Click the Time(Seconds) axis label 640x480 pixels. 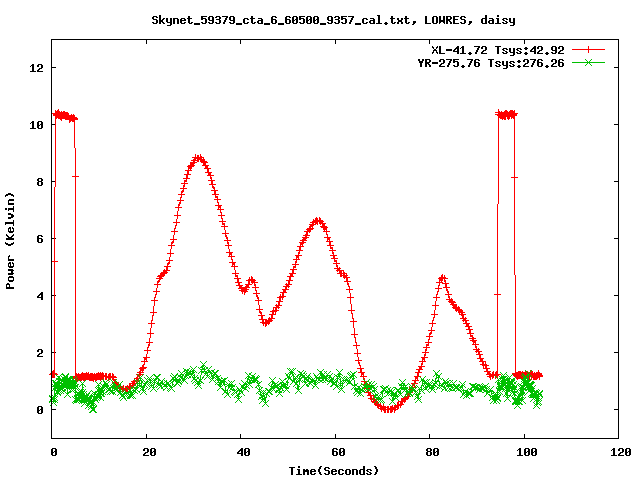click(x=333, y=471)
